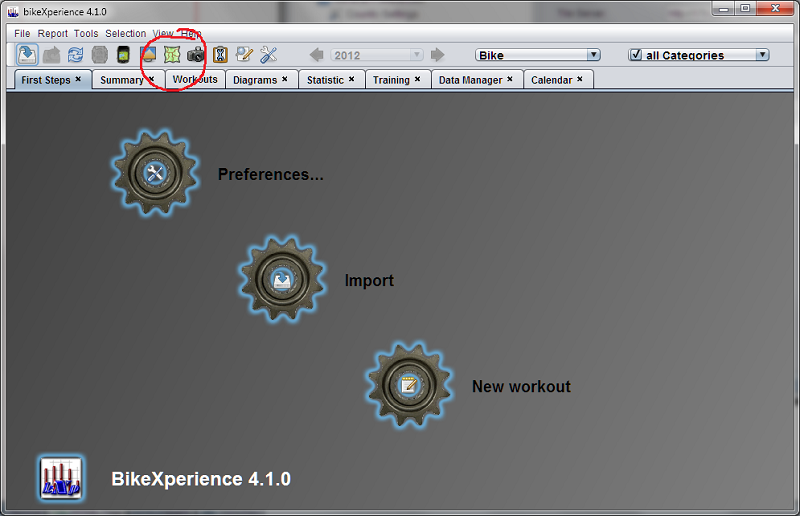
Task: Close the Statistic tab
Action: (352, 79)
